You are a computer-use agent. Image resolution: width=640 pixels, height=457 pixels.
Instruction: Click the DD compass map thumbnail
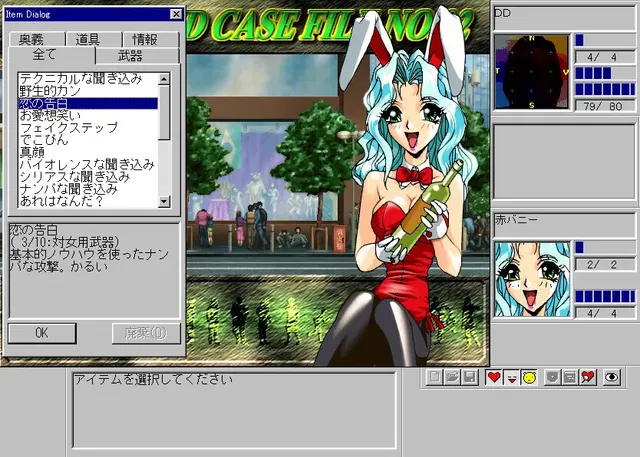coord(531,72)
